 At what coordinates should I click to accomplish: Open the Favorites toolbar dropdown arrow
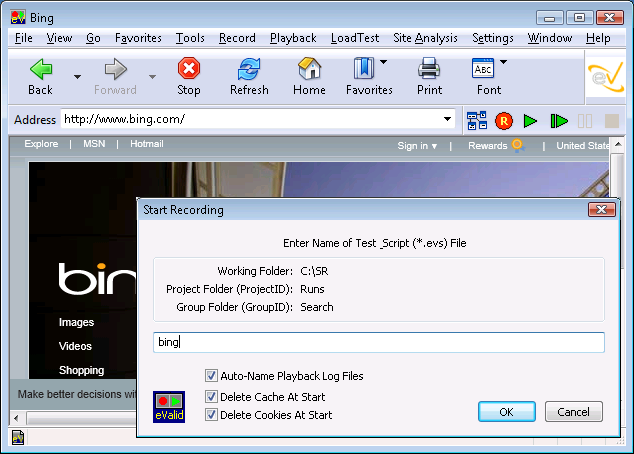(x=383, y=62)
